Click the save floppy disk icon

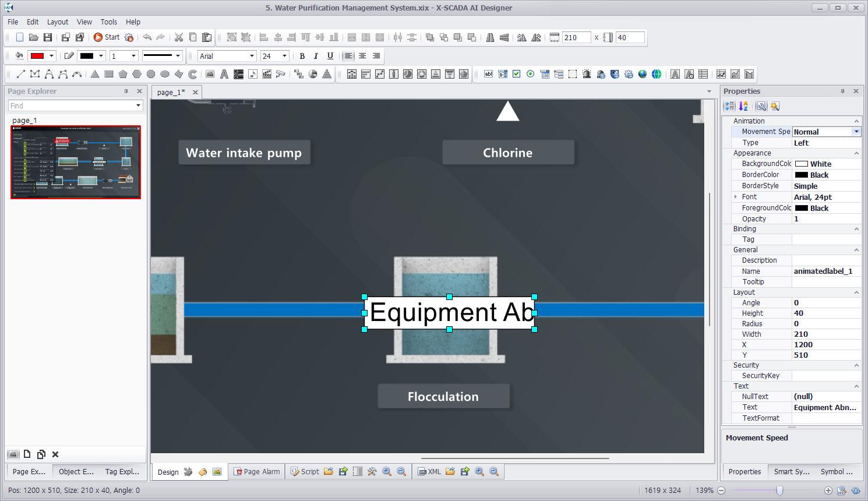48,37
